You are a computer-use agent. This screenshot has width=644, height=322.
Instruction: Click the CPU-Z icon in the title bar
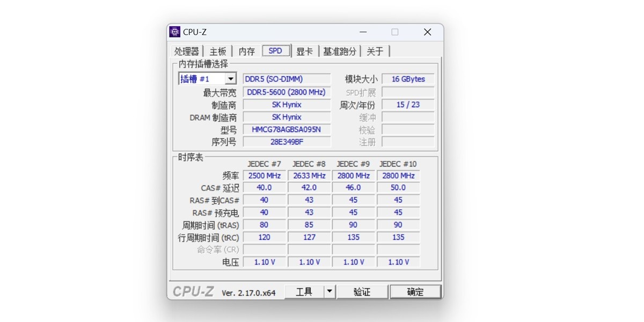tap(174, 32)
